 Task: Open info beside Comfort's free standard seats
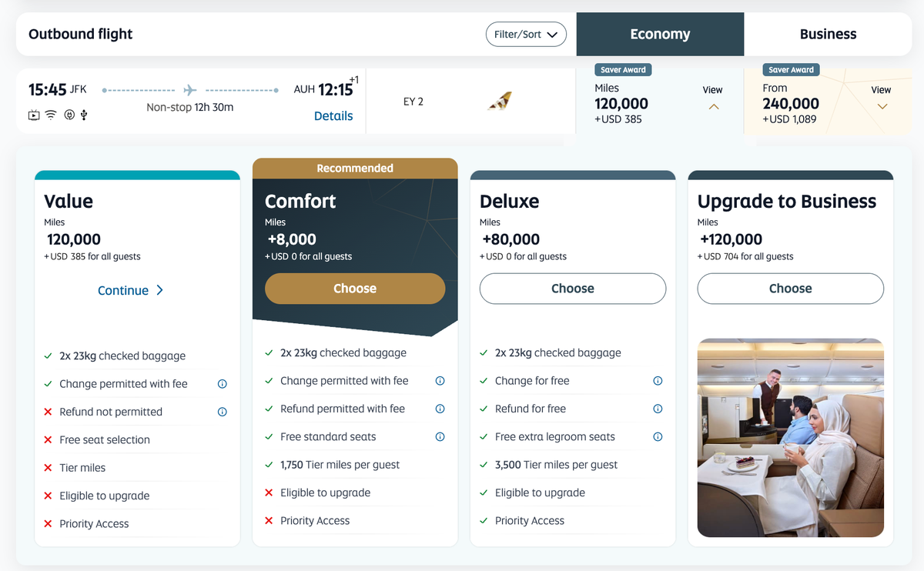(x=440, y=436)
